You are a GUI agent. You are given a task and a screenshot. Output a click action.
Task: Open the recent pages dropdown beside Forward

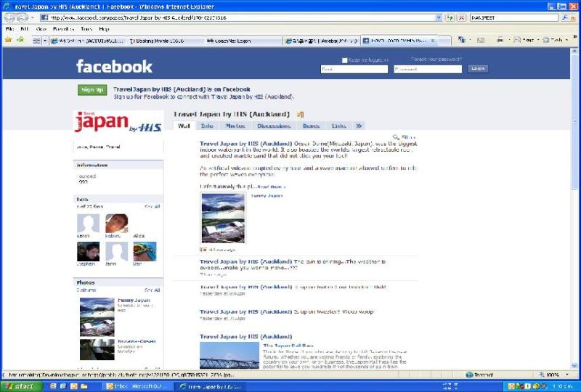(32, 17)
